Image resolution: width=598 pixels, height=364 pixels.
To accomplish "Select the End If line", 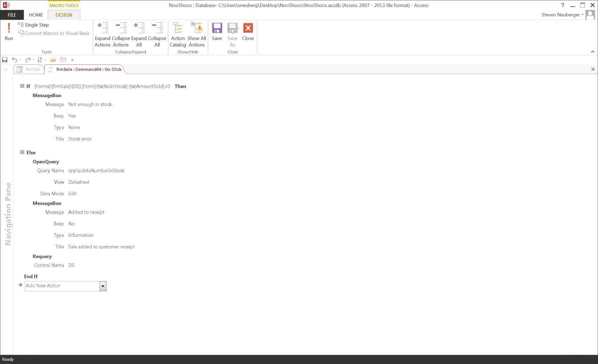I will coord(31,276).
